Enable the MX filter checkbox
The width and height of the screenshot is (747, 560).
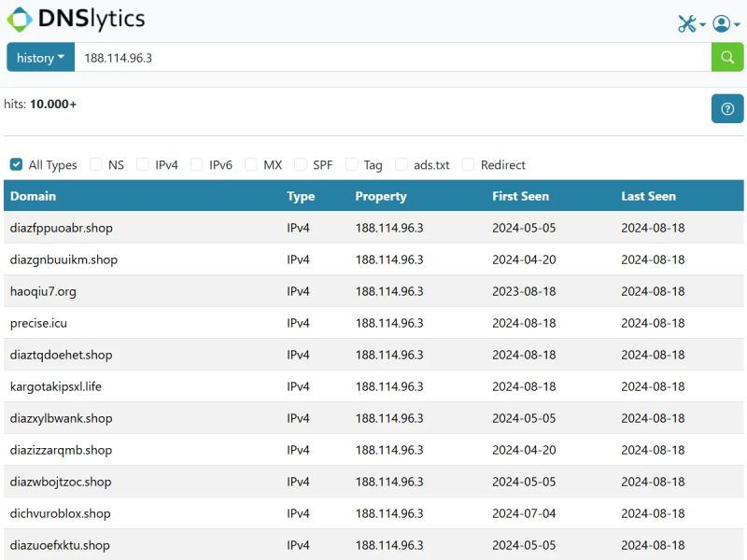(250, 164)
